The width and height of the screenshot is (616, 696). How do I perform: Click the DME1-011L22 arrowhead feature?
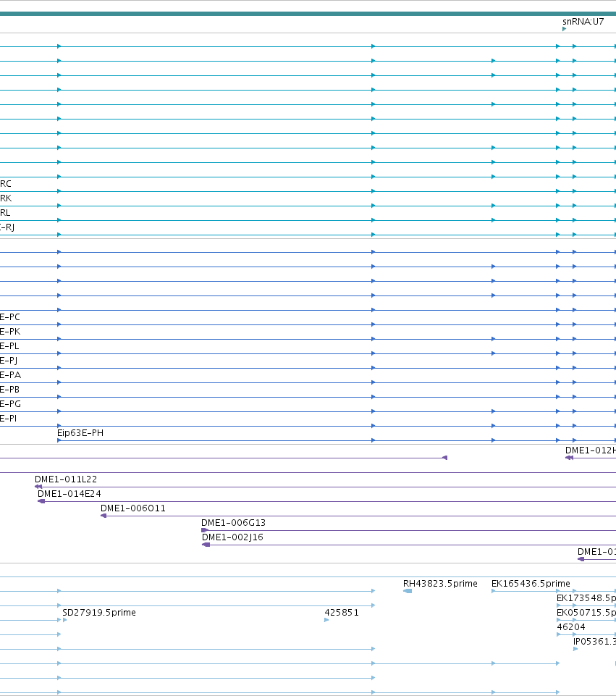(x=38, y=487)
